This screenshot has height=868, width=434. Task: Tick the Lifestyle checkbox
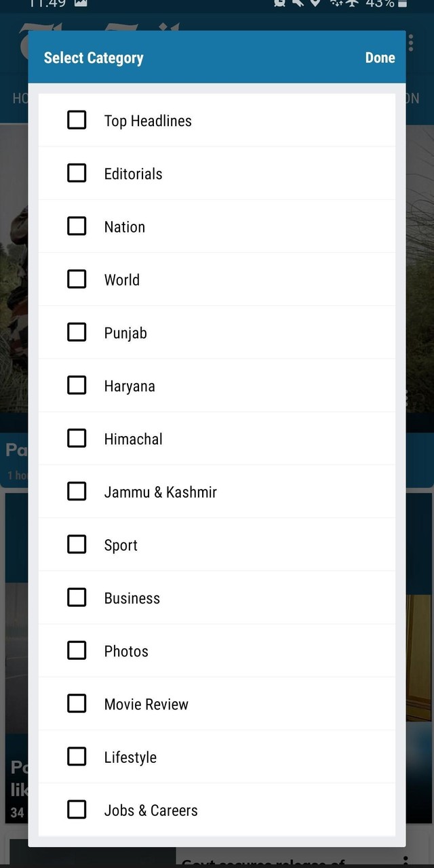point(77,756)
